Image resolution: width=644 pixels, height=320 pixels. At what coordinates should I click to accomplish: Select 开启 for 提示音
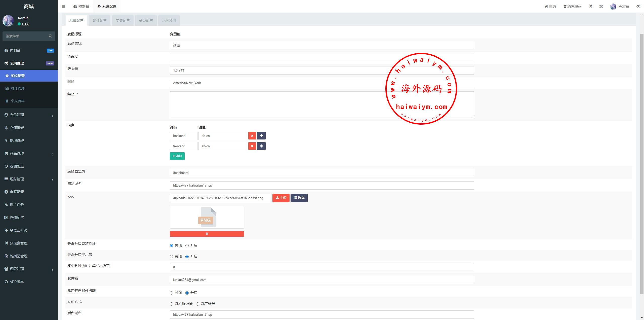[187, 257]
